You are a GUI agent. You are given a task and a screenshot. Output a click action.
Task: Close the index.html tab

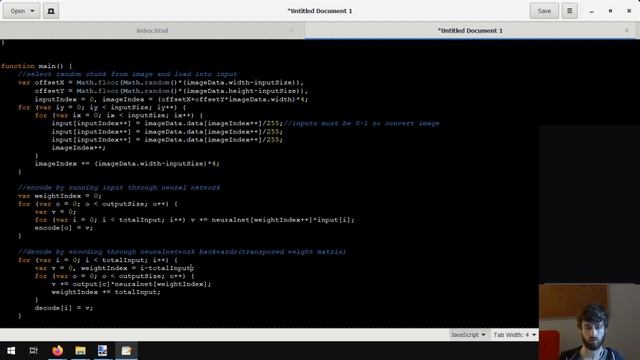click(291, 31)
